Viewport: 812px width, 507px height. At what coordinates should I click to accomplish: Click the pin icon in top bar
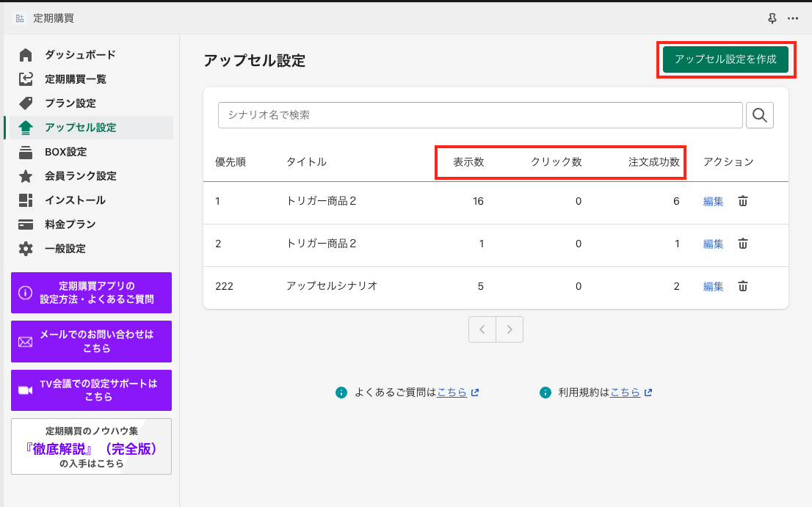pos(772,18)
